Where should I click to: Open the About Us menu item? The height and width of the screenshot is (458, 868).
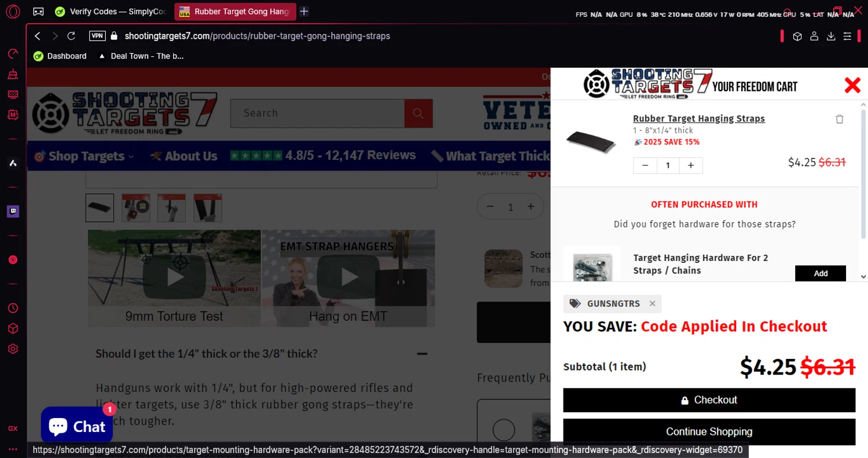point(183,156)
